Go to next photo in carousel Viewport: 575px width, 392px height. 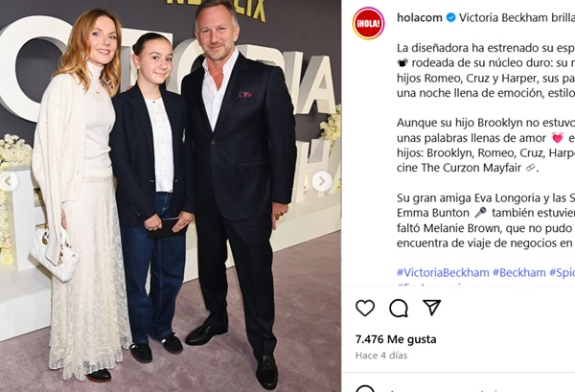click(322, 181)
